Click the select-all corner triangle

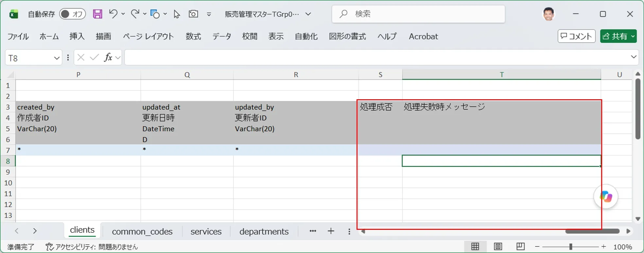pos(10,75)
